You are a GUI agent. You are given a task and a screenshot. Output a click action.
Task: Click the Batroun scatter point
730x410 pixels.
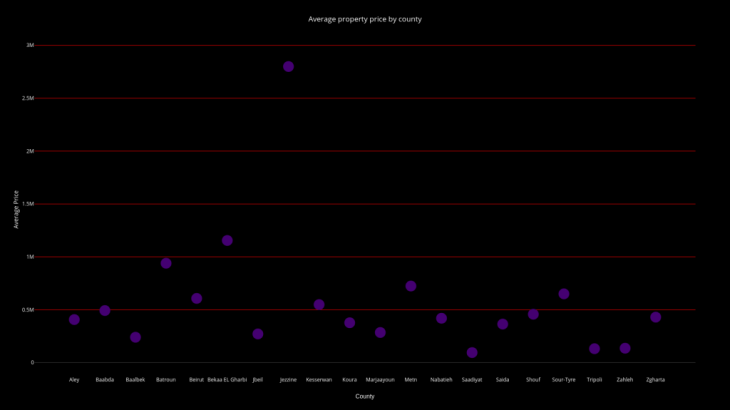pos(166,263)
